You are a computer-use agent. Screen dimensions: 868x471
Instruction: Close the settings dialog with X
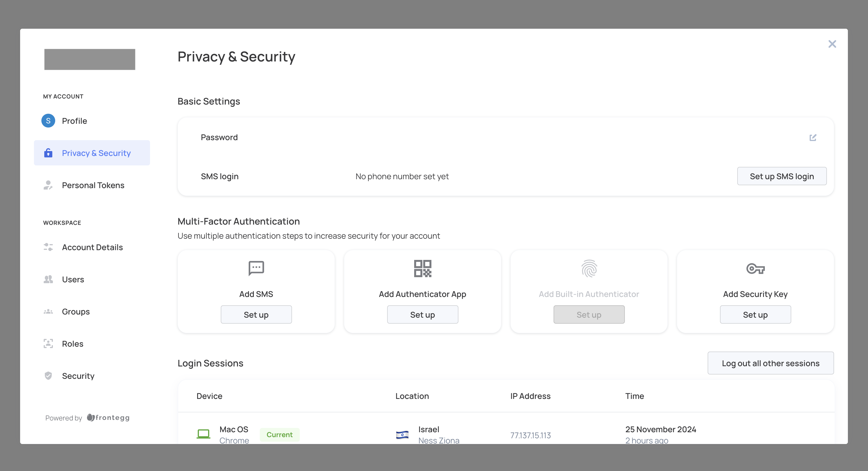(832, 44)
